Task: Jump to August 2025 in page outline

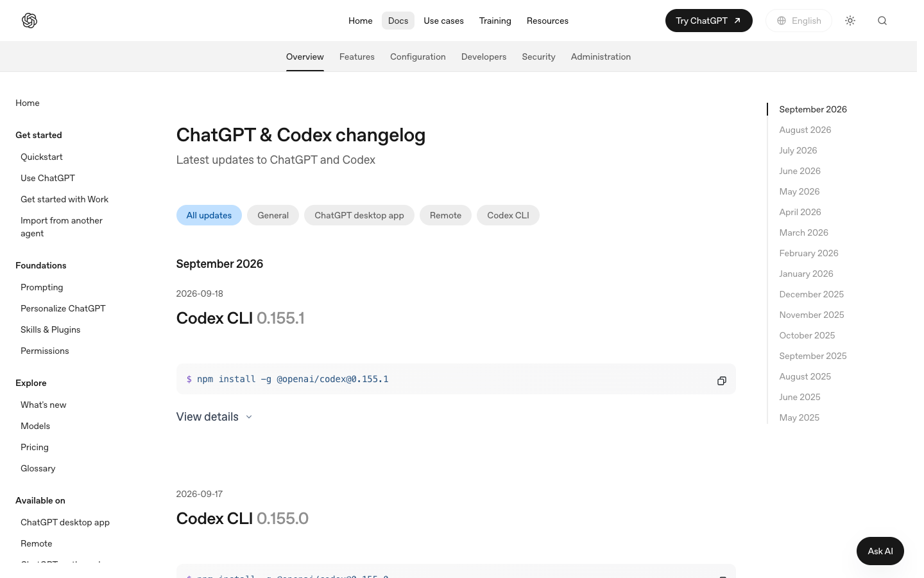Action: tap(805, 376)
